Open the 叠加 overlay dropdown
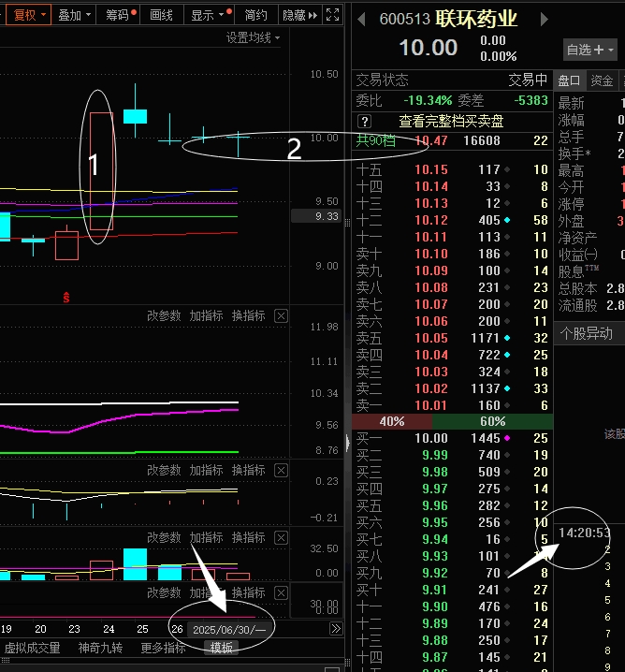Image resolution: width=625 pixels, height=672 pixels. pyautogui.click(x=74, y=15)
